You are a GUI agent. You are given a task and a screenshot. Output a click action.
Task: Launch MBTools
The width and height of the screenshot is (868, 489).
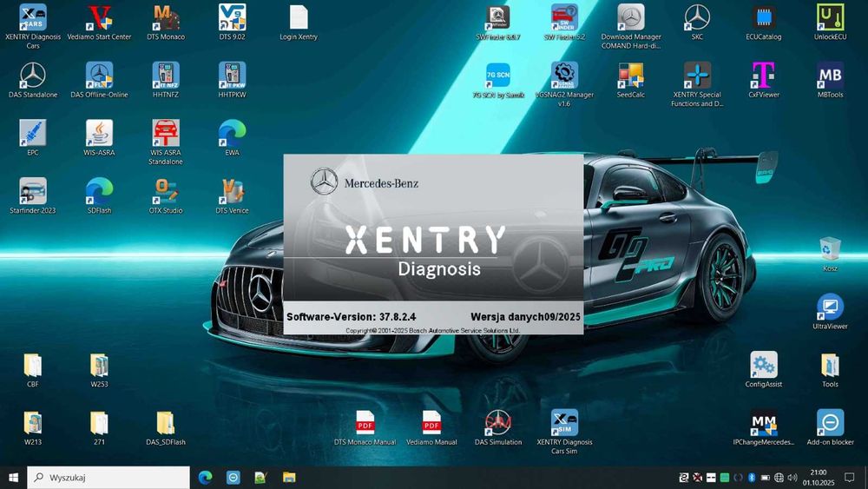pyautogui.click(x=830, y=76)
